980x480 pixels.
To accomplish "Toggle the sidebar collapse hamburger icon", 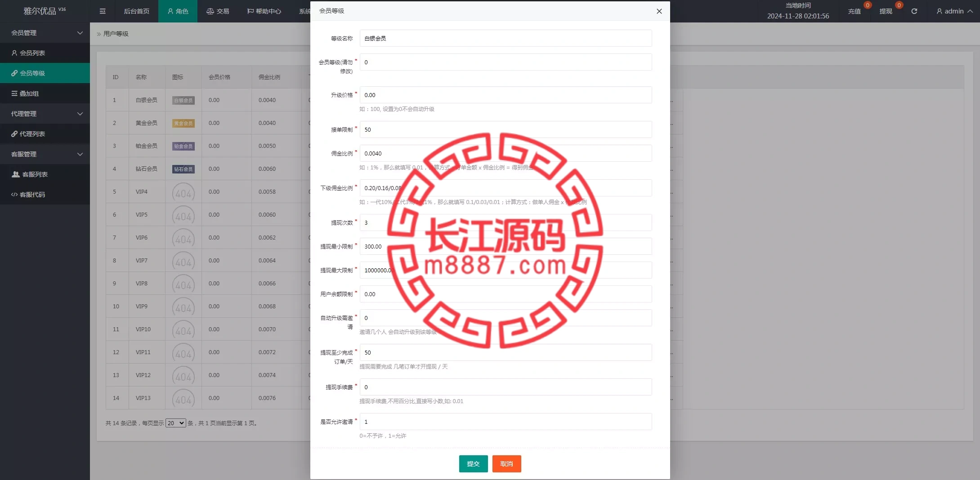I will tap(103, 11).
